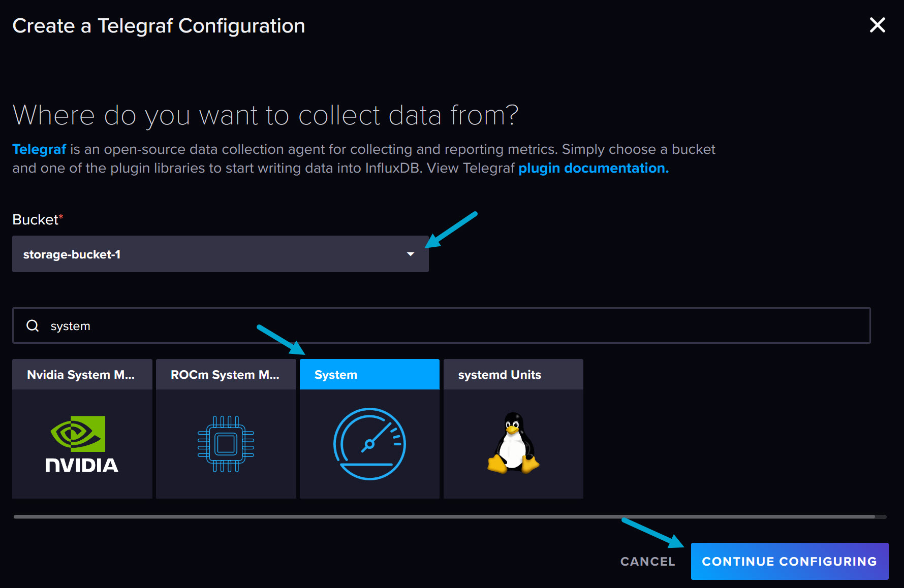
Task: Close the dialog with the X icon
Action: coord(877,25)
